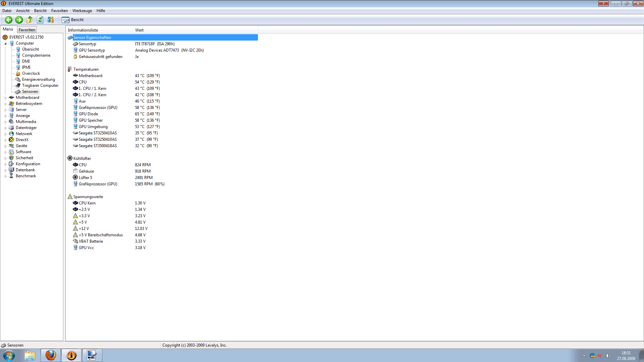The width and height of the screenshot is (644, 362).
Task: Click the Datenbank icon in tree
Action: coord(11,170)
